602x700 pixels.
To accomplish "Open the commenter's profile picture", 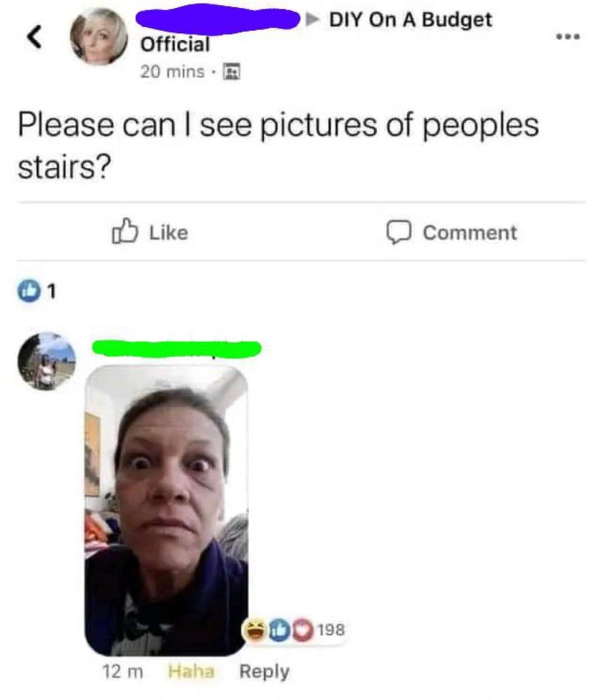I will [x=47, y=361].
